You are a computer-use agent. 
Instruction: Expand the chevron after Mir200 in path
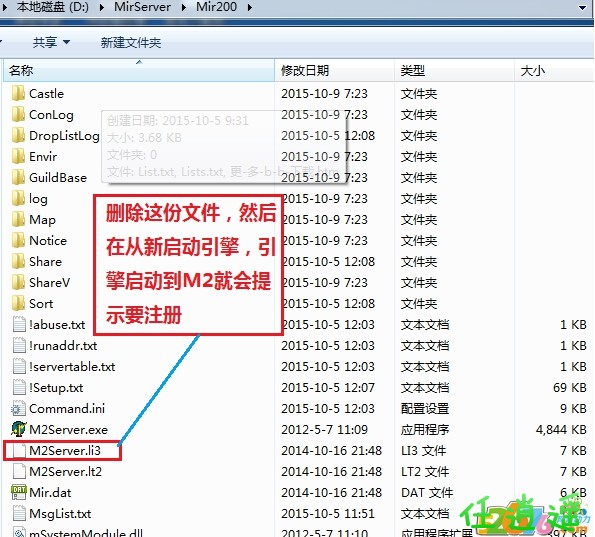coord(250,7)
